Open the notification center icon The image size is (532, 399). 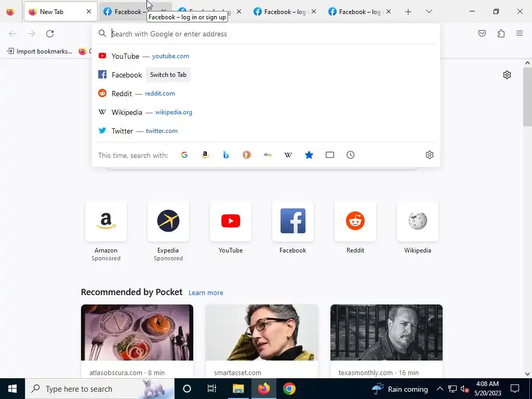(x=515, y=389)
